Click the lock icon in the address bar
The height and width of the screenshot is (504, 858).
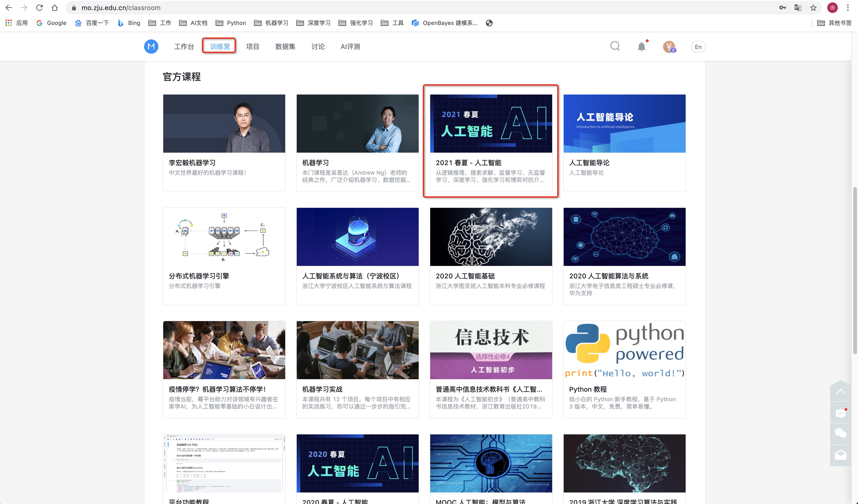[x=73, y=7]
